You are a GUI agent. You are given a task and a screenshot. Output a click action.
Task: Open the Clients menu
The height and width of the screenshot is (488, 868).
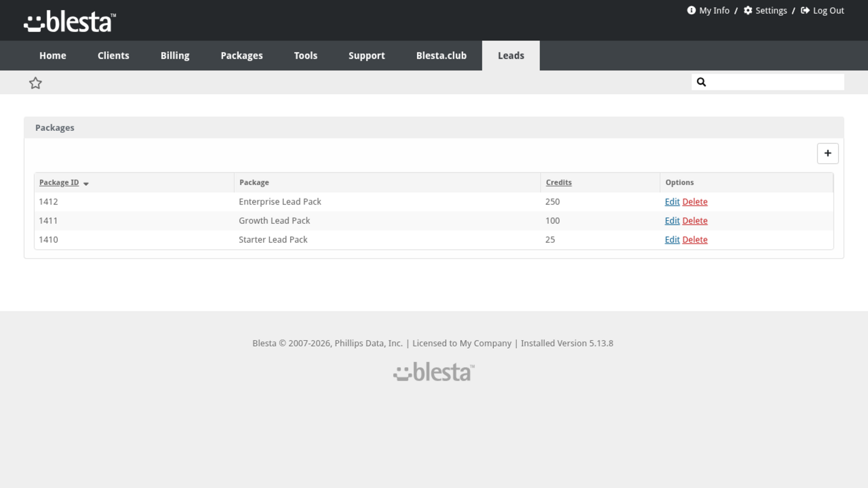pyautogui.click(x=113, y=56)
